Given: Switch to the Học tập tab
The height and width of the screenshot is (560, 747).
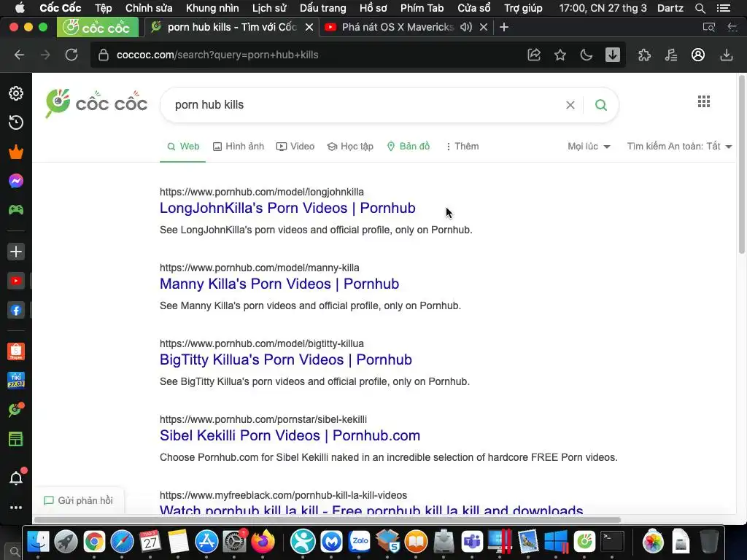Looking at the screenshot, I should click(x=350, y=146).
